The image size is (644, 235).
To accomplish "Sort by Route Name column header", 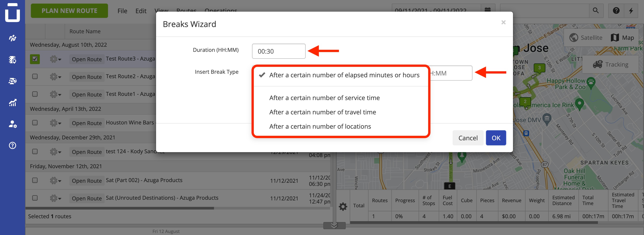I will [x=85, y=31].
